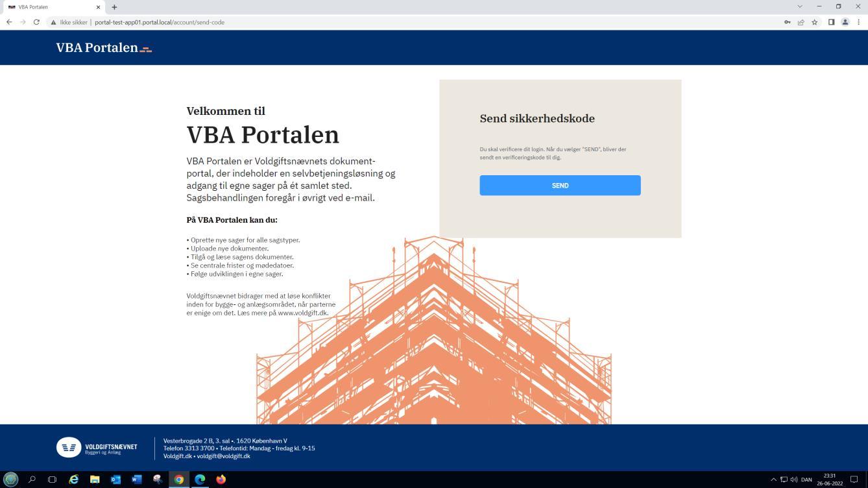This screenshot has width=868, height=488.
Task: Open the volume tray icon
Action: [x=794, y=480]
